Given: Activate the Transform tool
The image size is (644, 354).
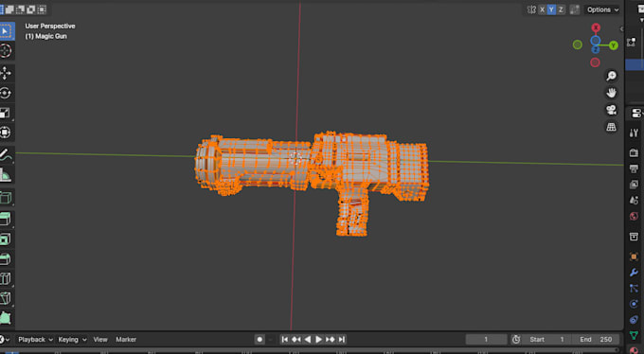Looking at the screenshot, I should (6, 133).
